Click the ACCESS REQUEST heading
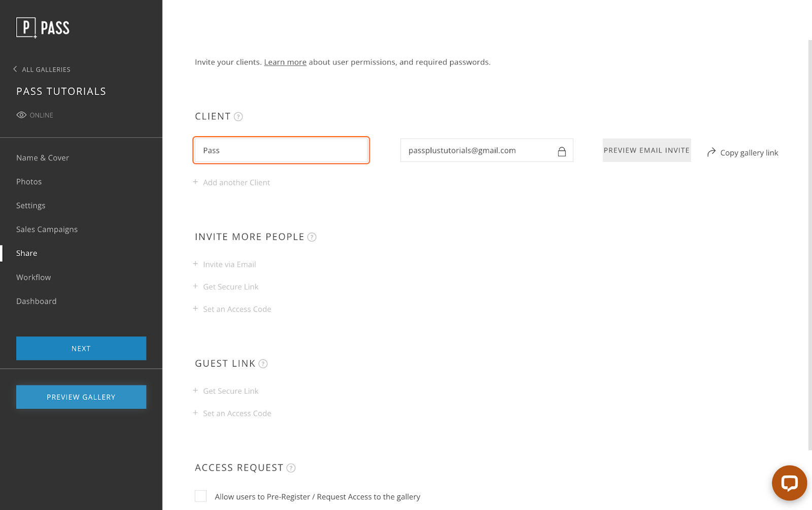The image size is (812, 510). (x=239, y=468)
